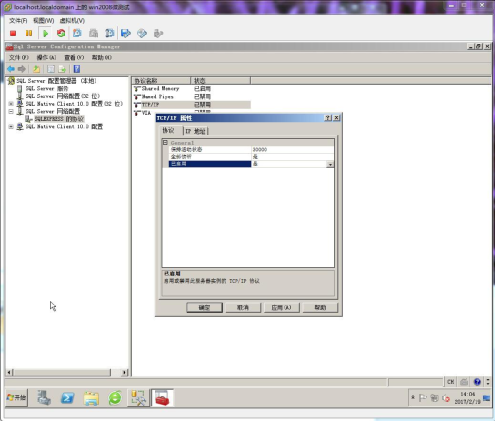Collapse the General property group
This screenshot has width=496, height=421.
165,143
